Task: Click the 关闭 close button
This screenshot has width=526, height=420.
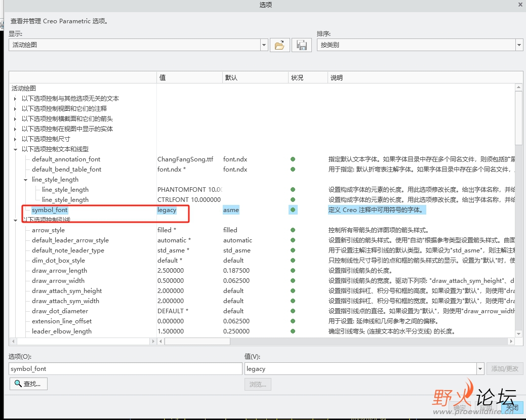Action: click(512, 407)
